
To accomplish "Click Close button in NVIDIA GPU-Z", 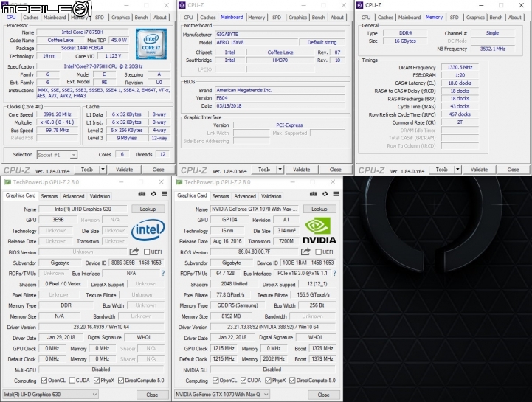I will (x=323, y=395).
